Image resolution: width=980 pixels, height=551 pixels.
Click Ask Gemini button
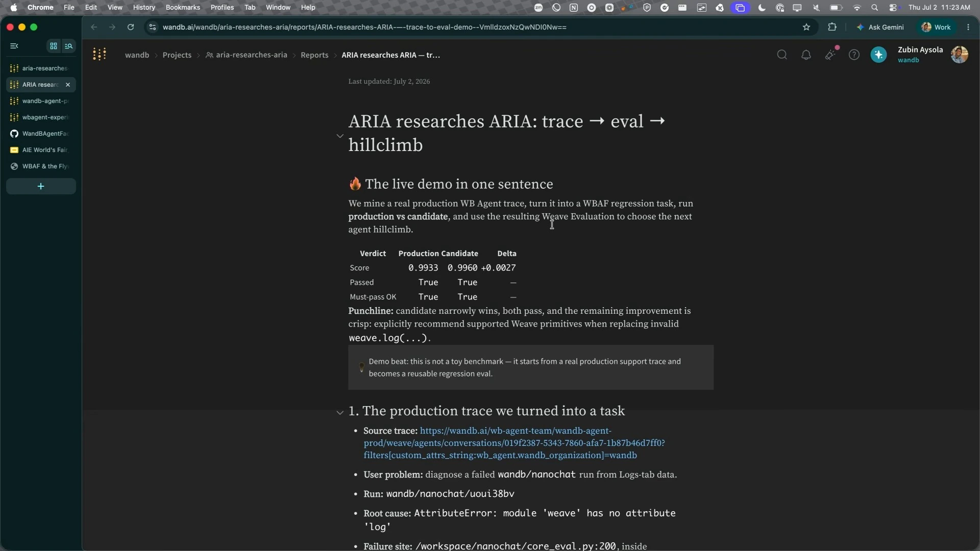[x=880, y=27]
